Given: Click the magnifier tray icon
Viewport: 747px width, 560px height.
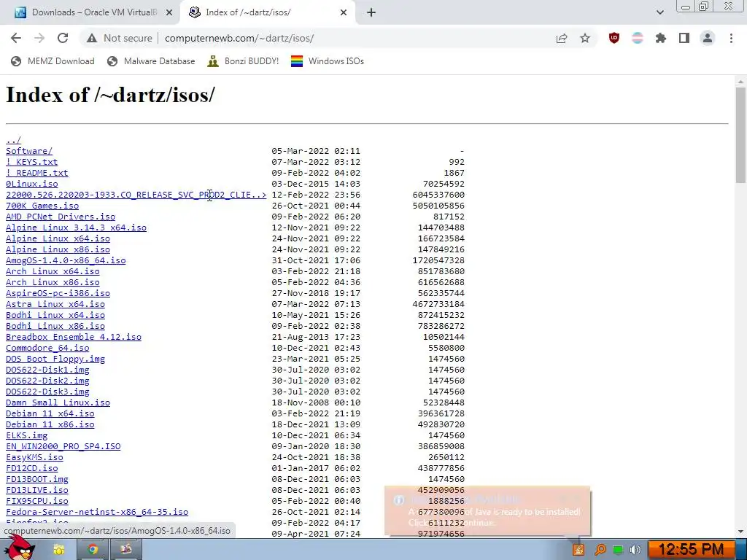Looking at the screenshot, I should click(x=600, y=550).
